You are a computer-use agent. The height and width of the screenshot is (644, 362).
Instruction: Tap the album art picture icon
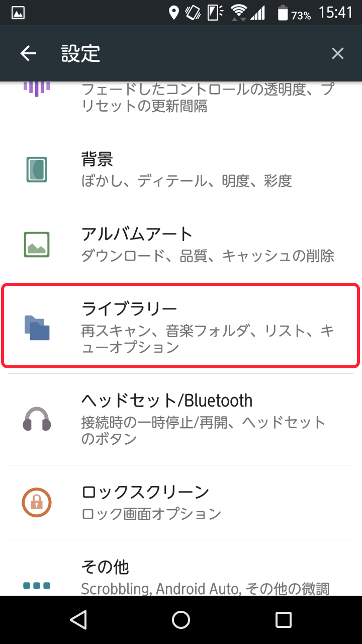(37, 245)
